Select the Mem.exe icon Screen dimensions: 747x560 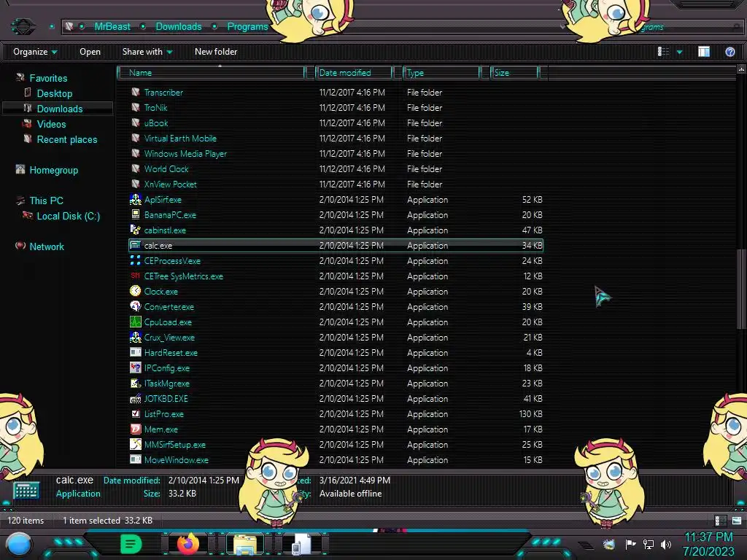coord(135,429)
